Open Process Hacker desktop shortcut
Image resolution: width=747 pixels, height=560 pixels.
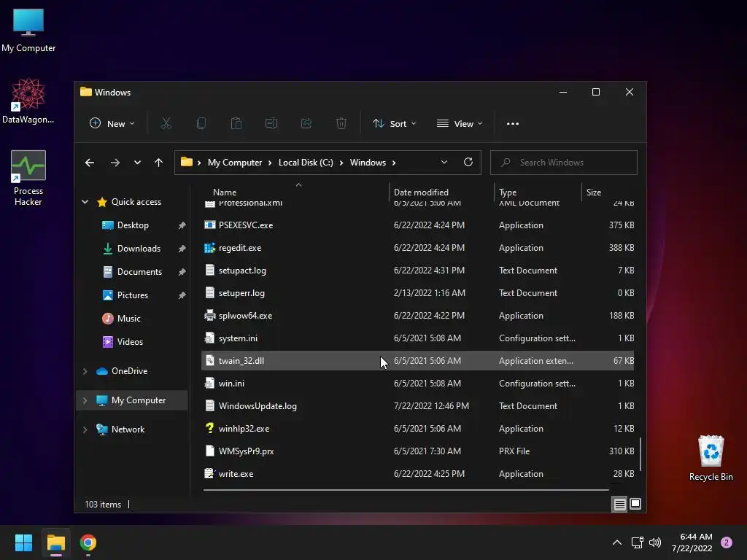point(28,178)
